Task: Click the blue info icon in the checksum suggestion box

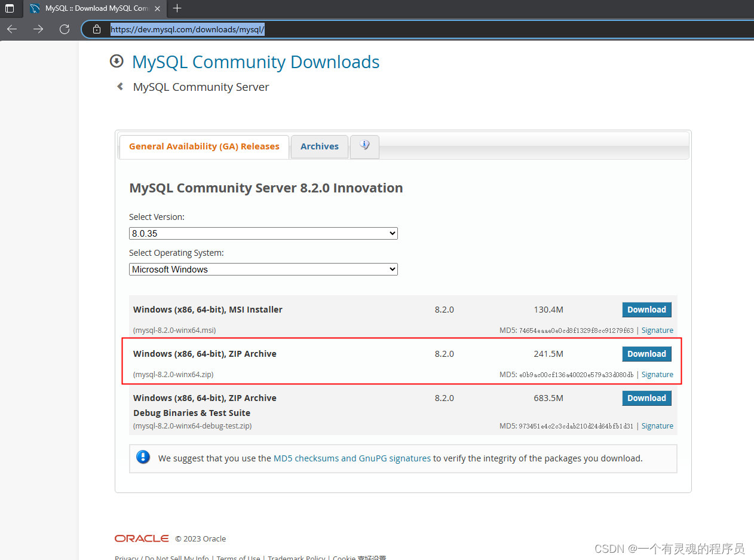Action: (x=143, y=457)
